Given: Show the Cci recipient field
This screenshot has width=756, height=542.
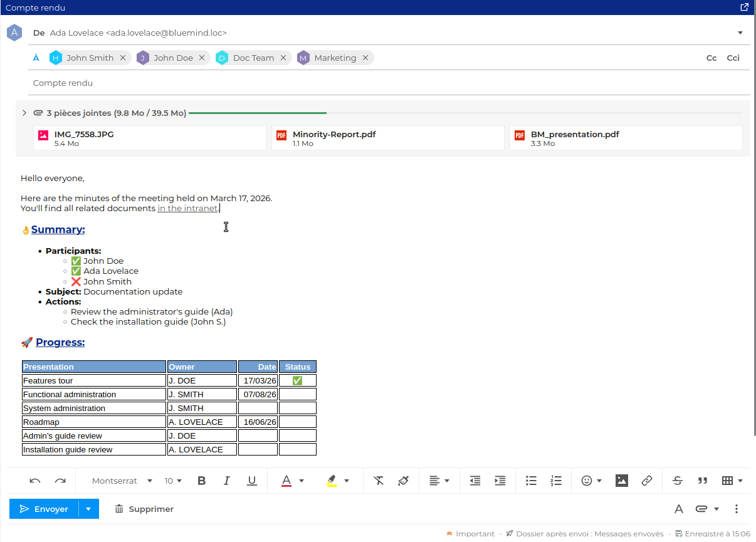Looking at the screenshot, I should tap(733, 58).
